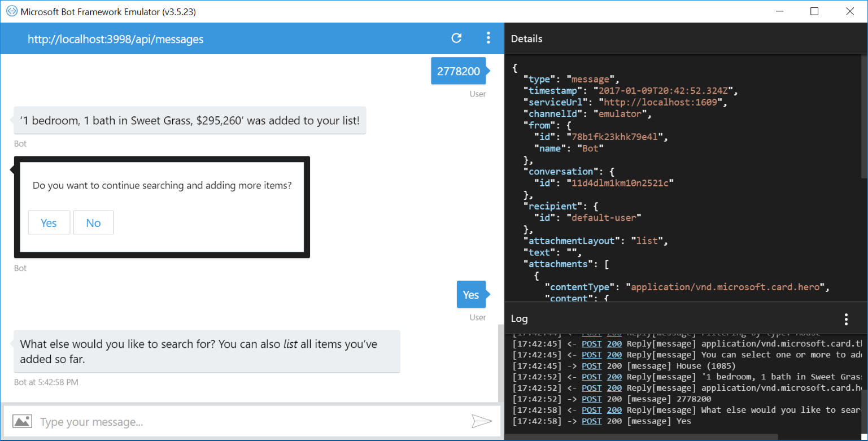Image resolution: width=868 pixels, height=441 pixels.
Task: Click the endpoint URL in address bar
Action: [x=116, y=39]
